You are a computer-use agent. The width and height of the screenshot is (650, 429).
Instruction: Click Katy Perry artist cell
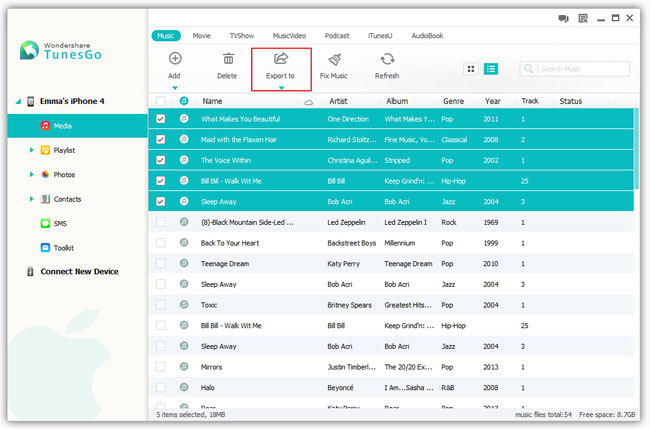point(343,264)
